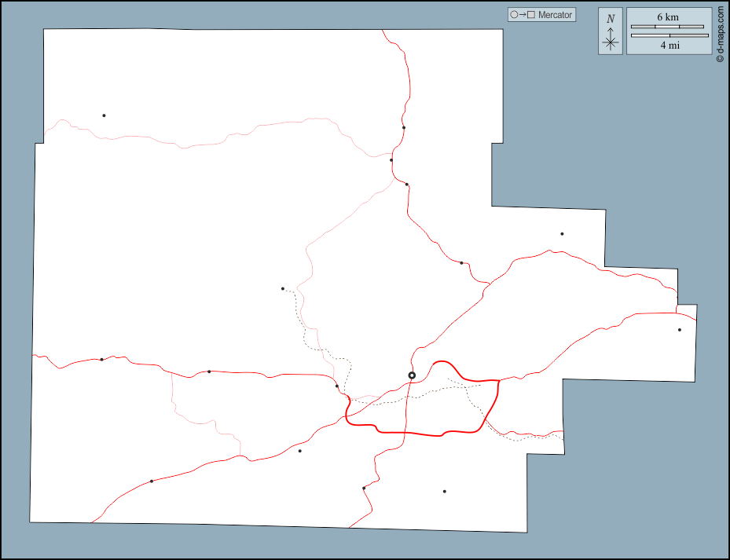Select the thick red ring road's southern segment

[x=409, y=434]
